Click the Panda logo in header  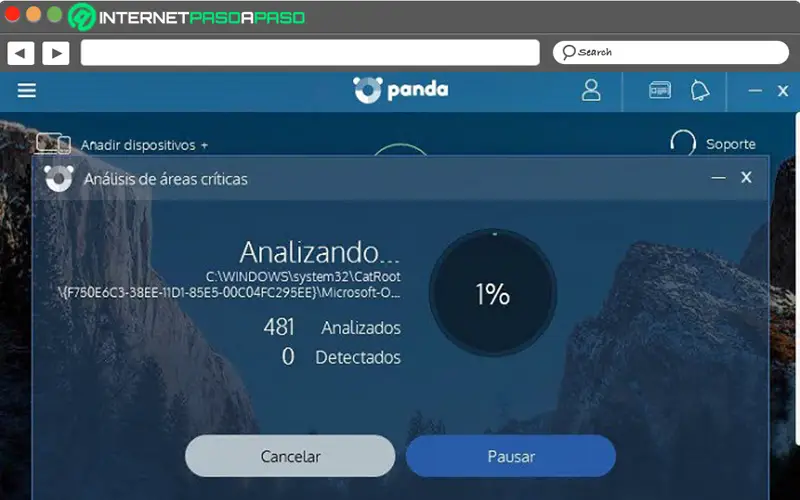401,90
